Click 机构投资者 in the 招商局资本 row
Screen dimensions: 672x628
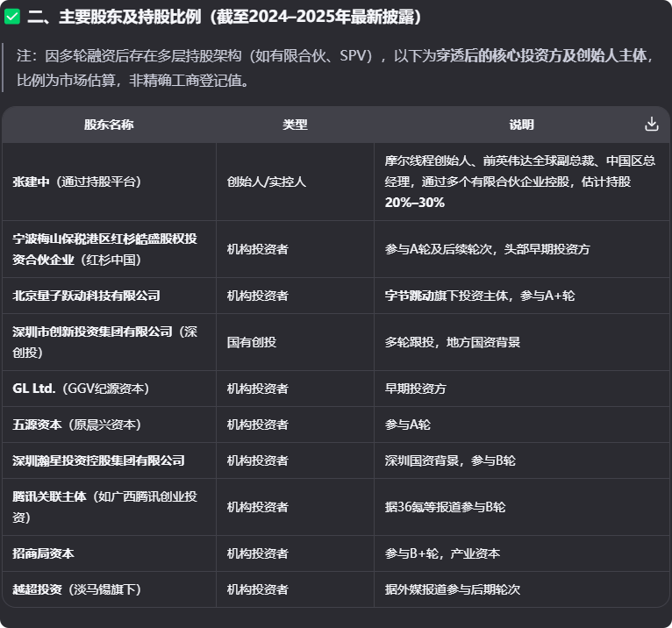click(x=258, y=553)
